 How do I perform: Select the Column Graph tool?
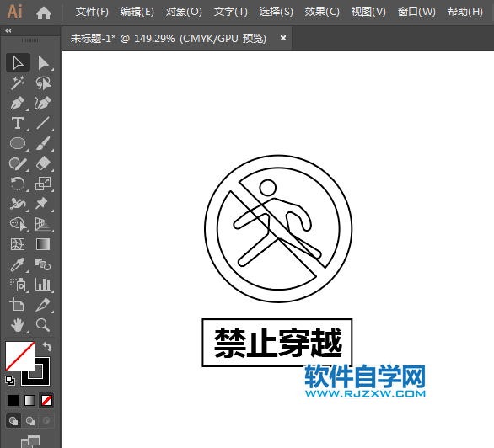pyautogui.click(x=43, y=285)
